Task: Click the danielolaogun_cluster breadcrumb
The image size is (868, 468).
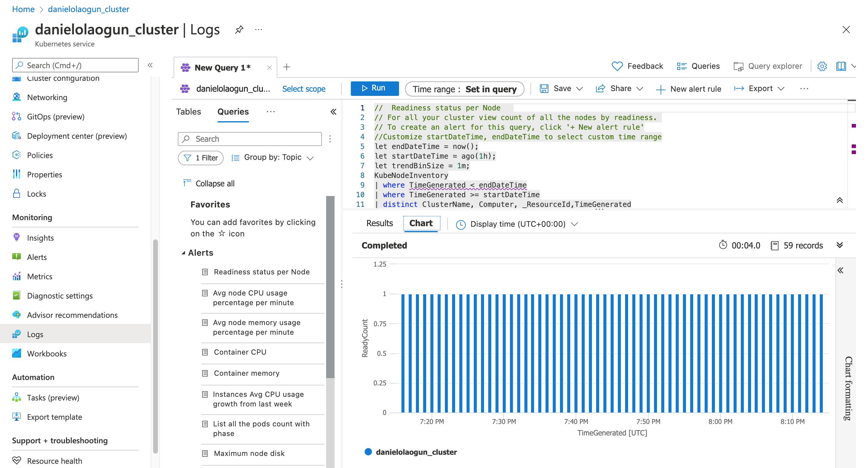Action: point(88,9)
